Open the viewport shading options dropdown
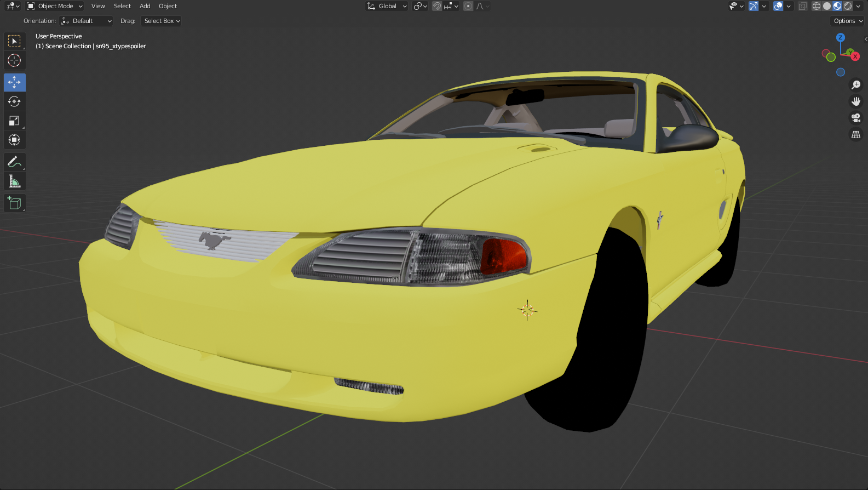Screen dimensions: 868x490 [858, 6]
